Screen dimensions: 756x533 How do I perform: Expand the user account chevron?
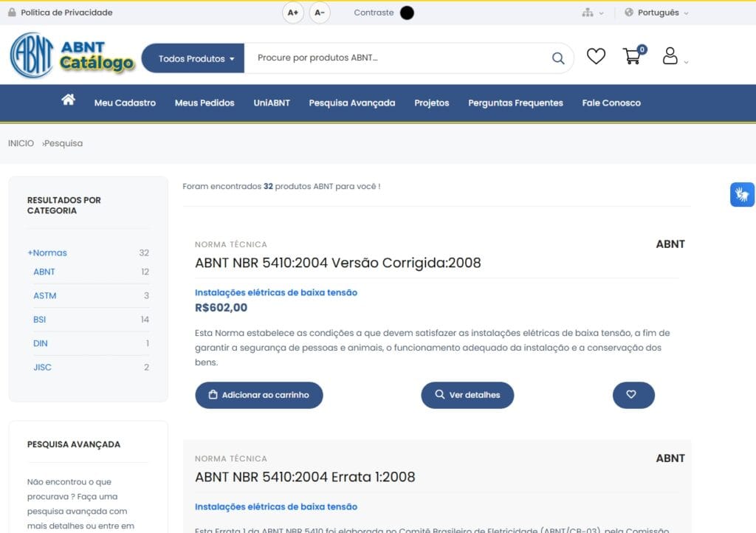[x=686, y=62]
